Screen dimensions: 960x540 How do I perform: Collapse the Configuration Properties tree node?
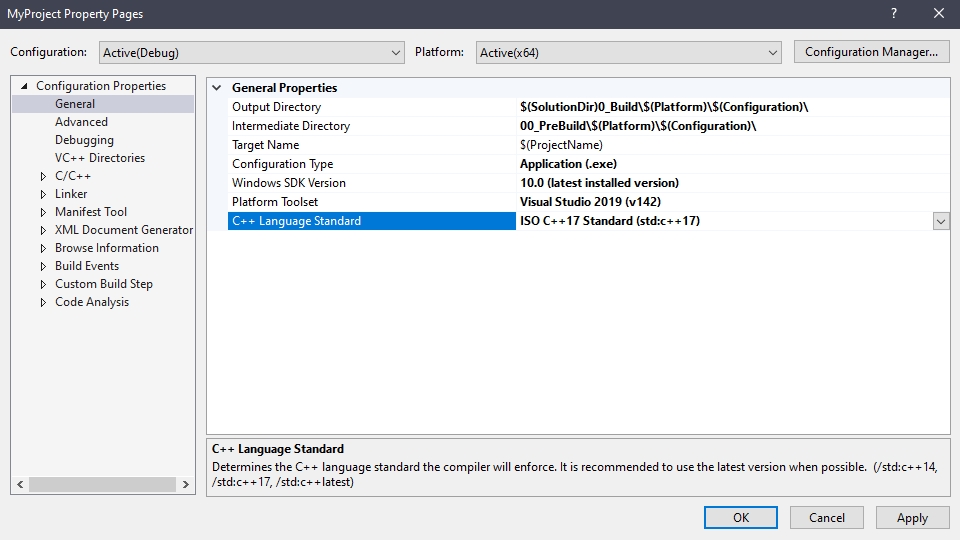pos(24,86)
